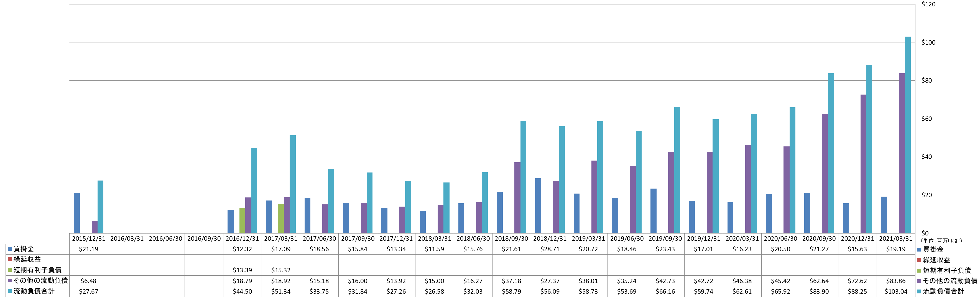Select the $11.59 accounts payable cell

pos(435,249)
